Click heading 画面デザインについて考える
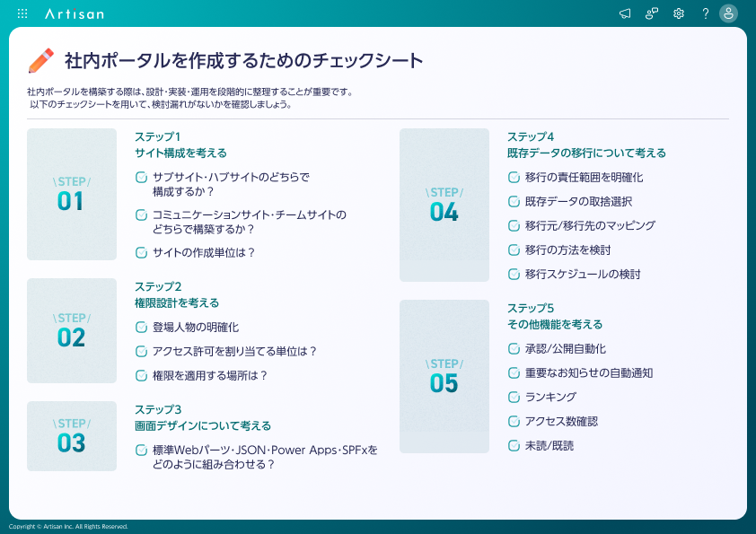756x534 pixels. click(203, 426)
